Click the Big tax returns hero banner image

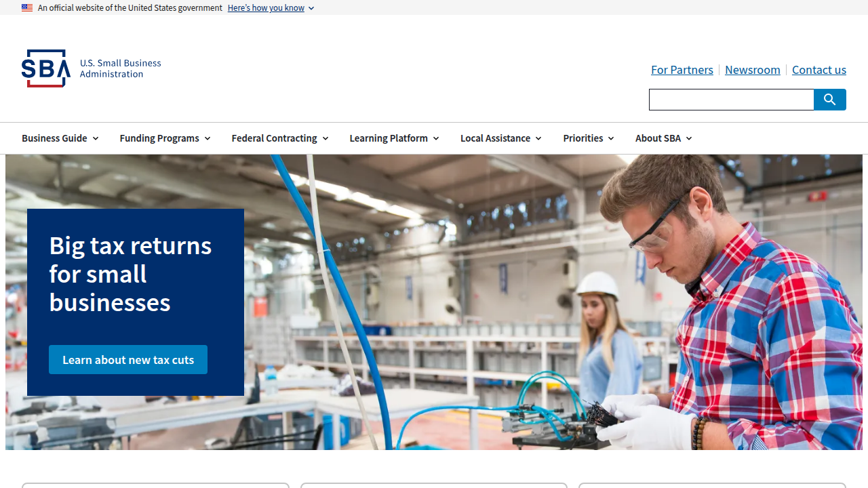tap(542, 302)
